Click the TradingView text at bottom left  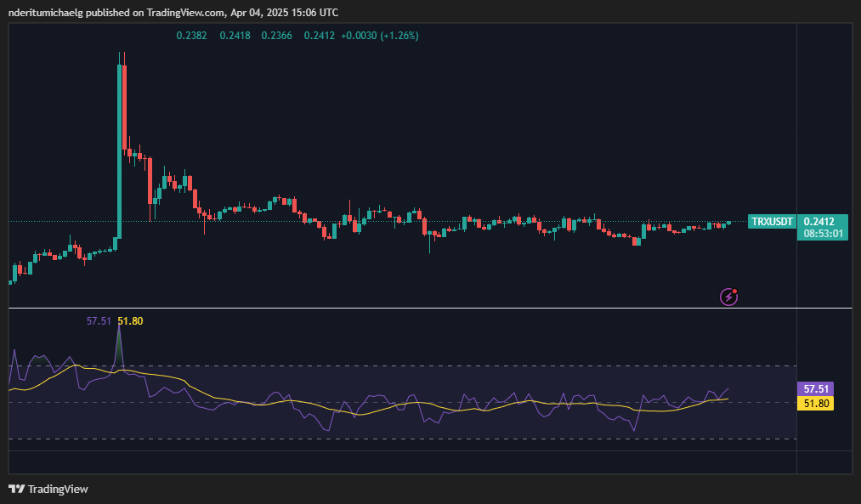pyautogui.click(x=58, y=489)
